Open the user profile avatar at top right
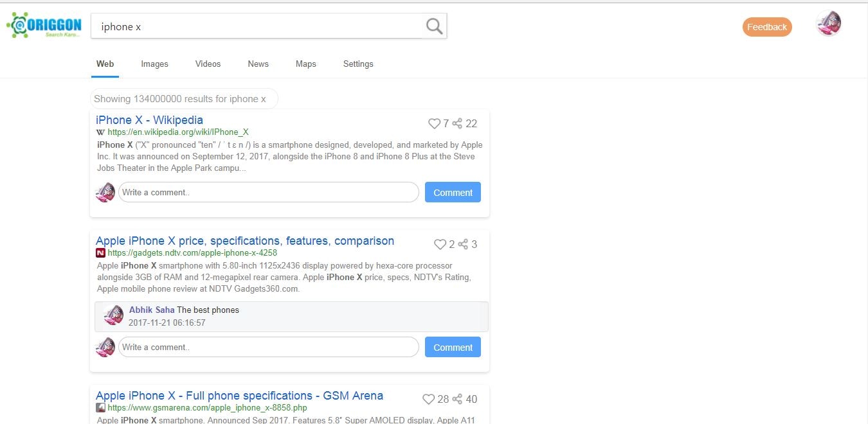 829,24
